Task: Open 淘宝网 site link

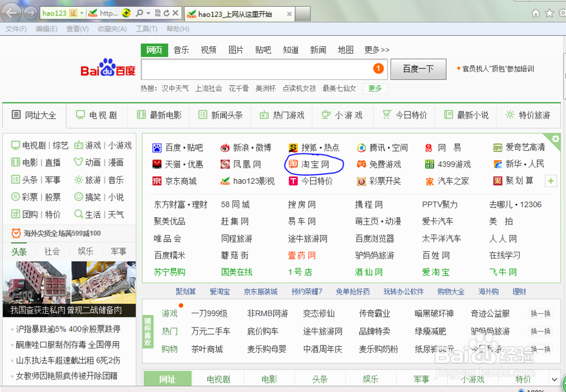Action: point(309,165)
